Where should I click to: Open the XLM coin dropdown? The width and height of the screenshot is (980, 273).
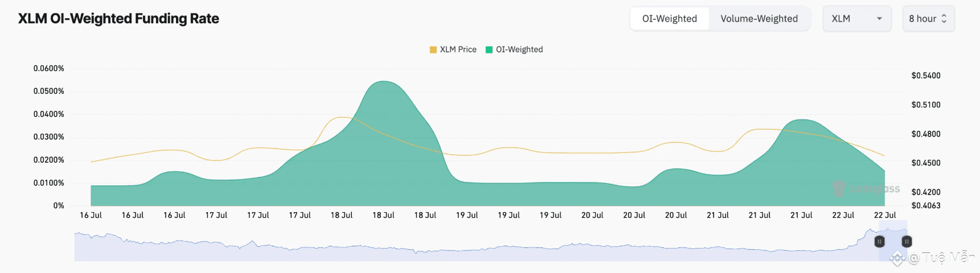(x=857, y=19)
